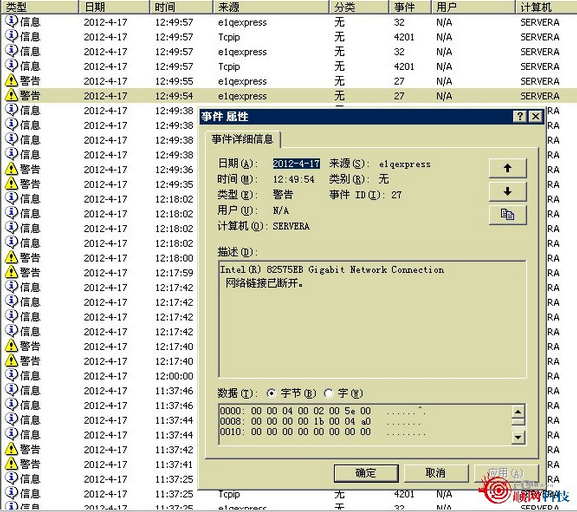
Task: Click the 0000: data line in the data box
Action: tap(322, 411)
